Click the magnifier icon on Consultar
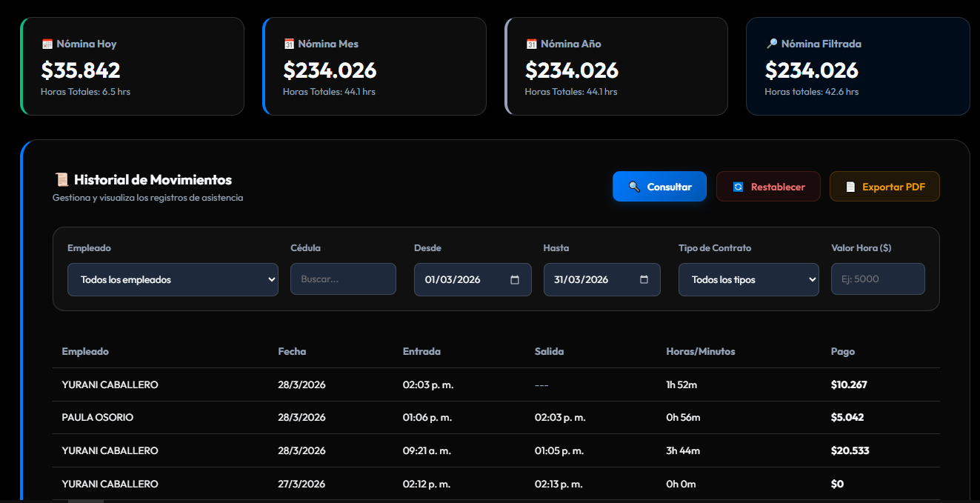The height and width of the screenshot is (503, 980). [634, 187]
